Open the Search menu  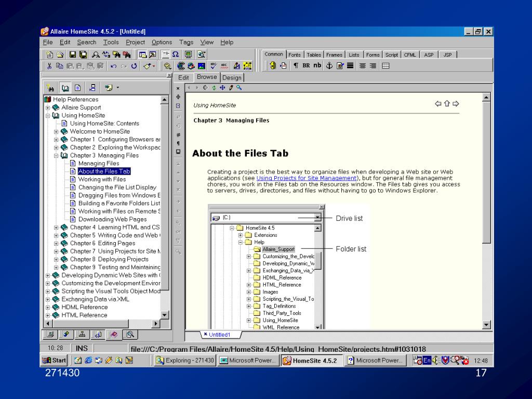pos(87,42)
